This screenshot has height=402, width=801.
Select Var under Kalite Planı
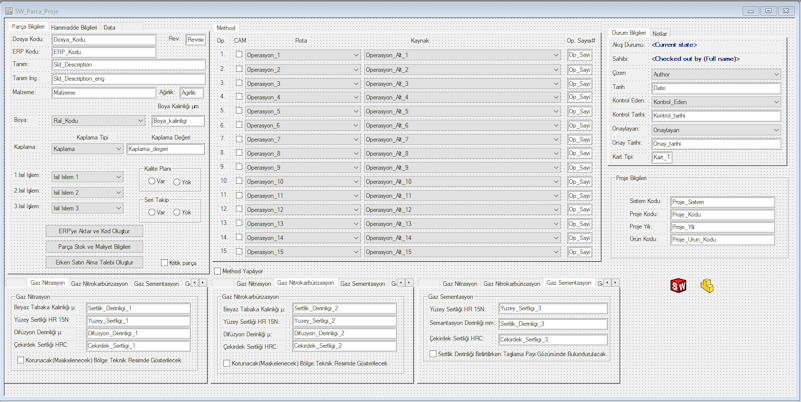(152, 181)
